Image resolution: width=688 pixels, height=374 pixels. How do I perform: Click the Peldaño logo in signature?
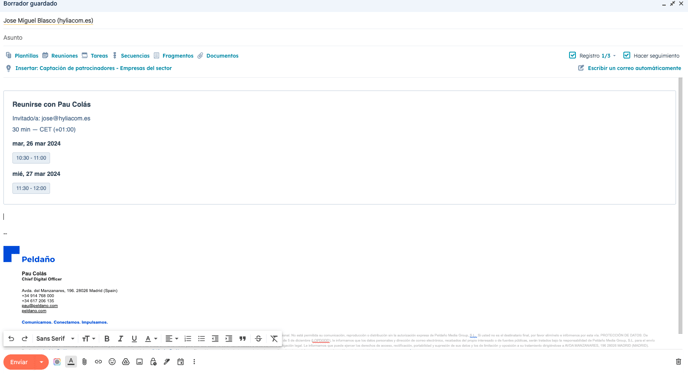click(29, 255)
